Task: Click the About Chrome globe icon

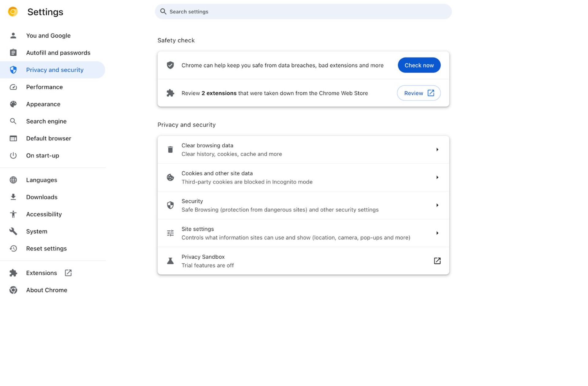Action: coord(13,289)
